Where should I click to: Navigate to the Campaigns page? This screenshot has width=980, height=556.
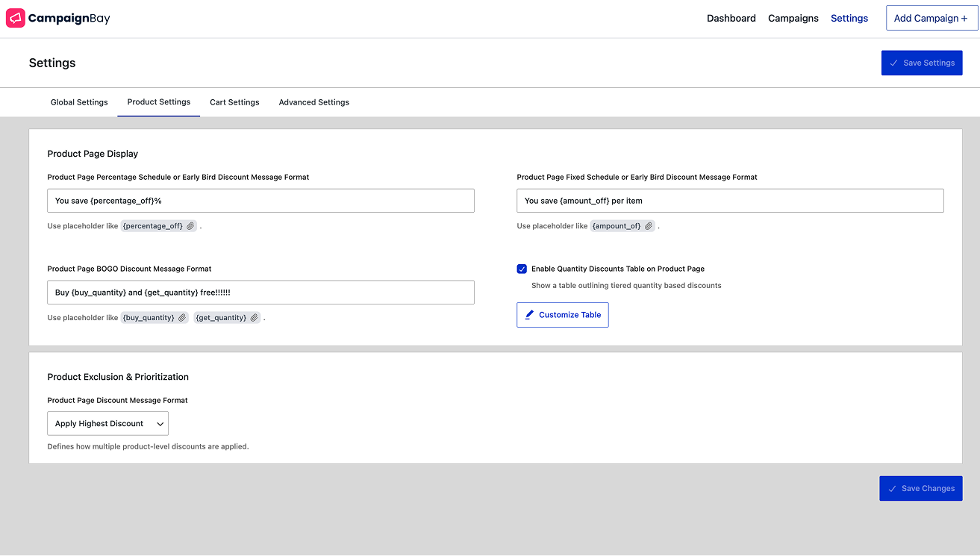coord(793,18)
